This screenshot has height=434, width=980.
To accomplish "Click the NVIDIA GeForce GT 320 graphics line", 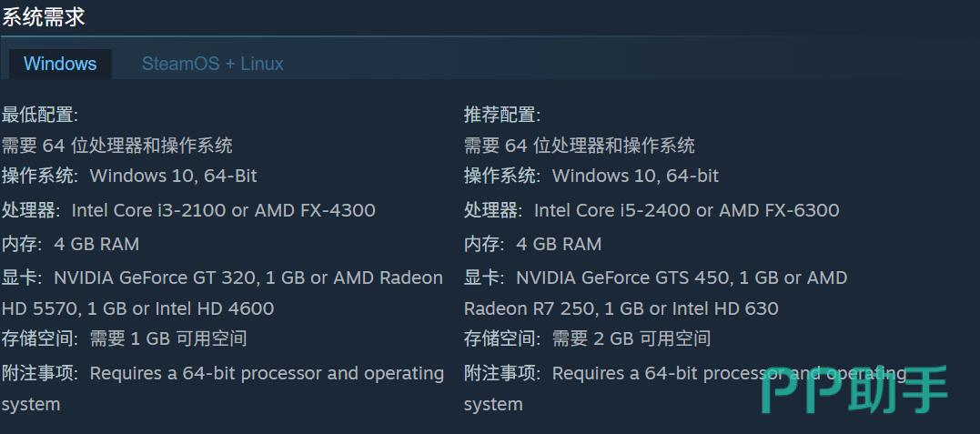I will [x=222, y=278].
